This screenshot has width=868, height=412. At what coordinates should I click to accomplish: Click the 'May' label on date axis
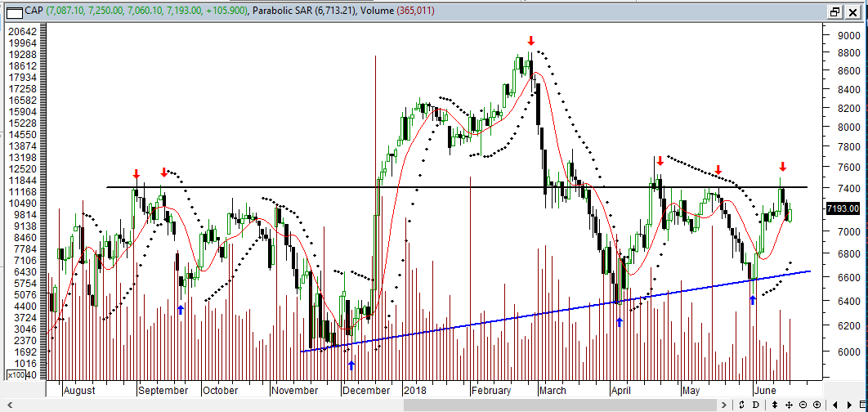691,391
